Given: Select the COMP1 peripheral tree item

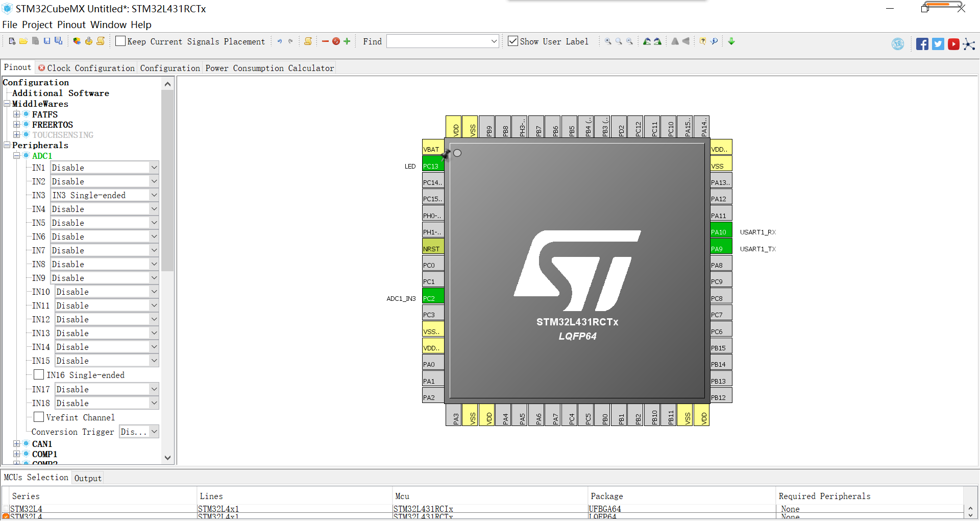Looking at the screenshot, I should click(44, 454).
